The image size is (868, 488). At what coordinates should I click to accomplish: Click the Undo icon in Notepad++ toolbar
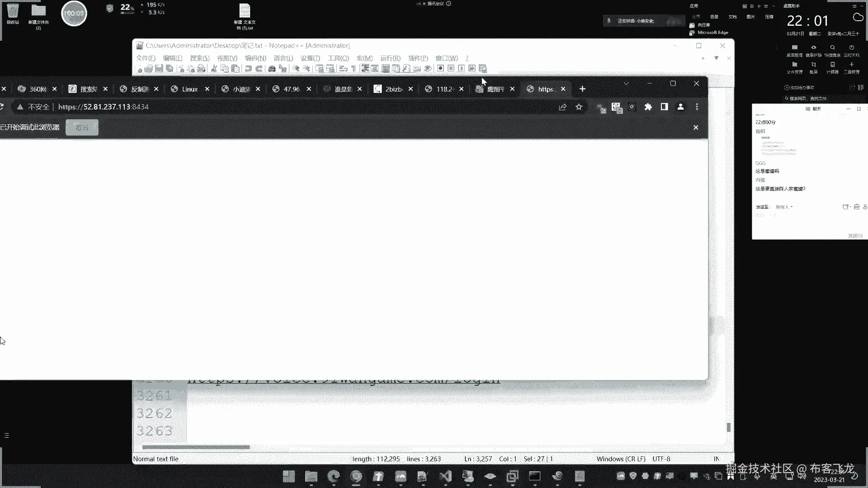248,69
